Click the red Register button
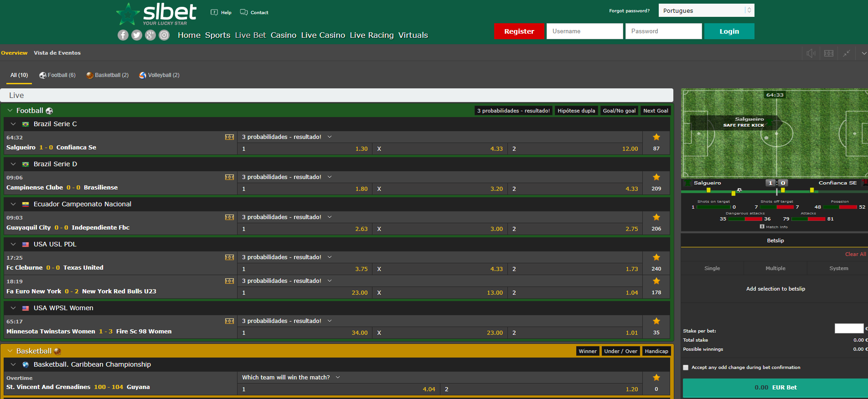868x399 pixels. [x=519, y=31]
